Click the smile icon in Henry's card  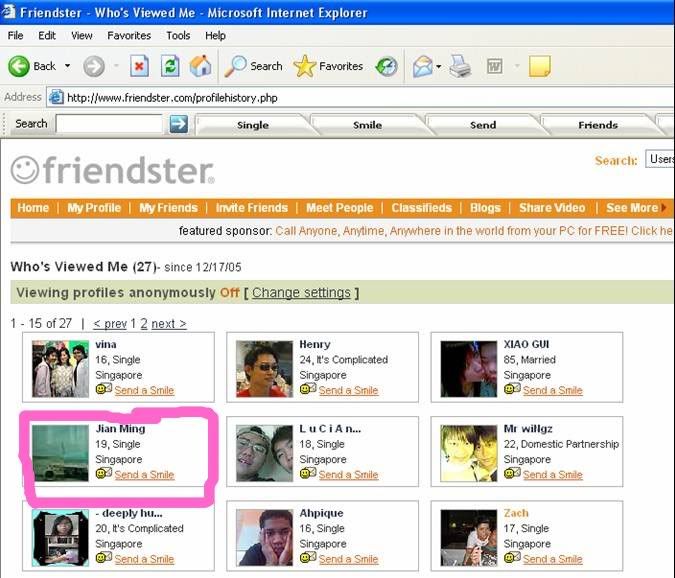pos(308,389)
